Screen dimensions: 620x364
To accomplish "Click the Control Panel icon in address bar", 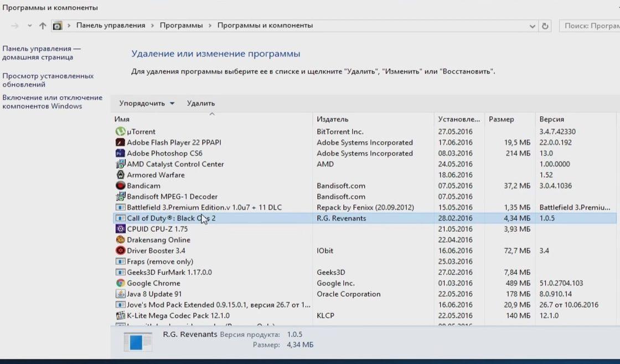I will [x=58, y=25].
